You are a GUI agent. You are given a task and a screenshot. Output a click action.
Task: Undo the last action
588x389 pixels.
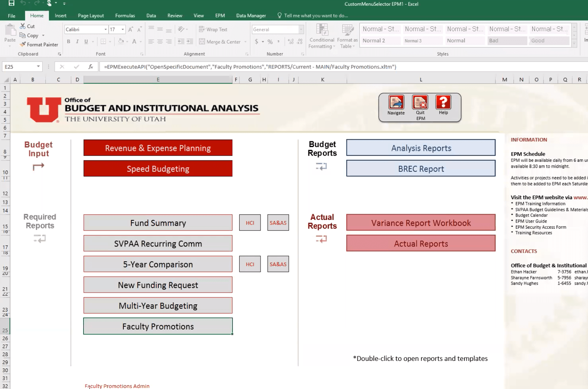[x=23, y=3]
